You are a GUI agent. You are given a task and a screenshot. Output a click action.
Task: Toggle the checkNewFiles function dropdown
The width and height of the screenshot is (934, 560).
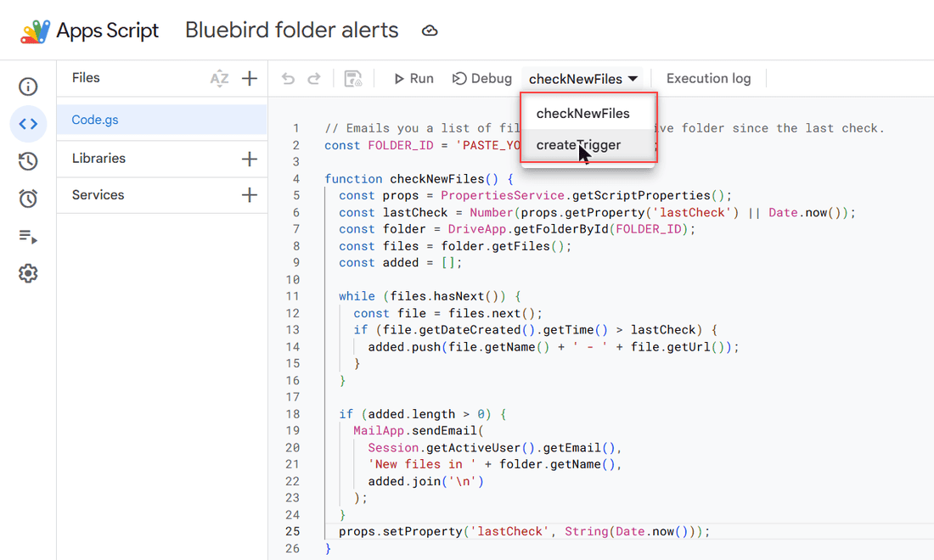(x=583, y=79)
